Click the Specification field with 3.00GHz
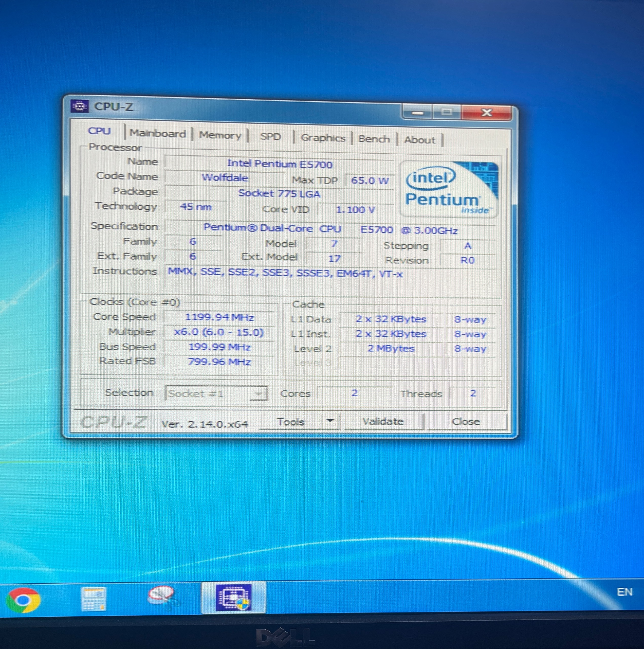This screenshot has height=649, width=644. [330, 229]
